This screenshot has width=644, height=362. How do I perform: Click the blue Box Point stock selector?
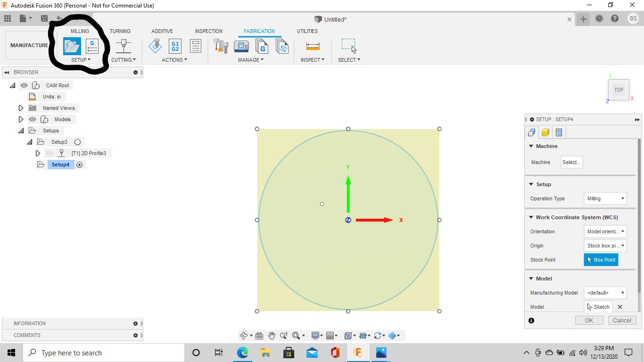[601, 260]
